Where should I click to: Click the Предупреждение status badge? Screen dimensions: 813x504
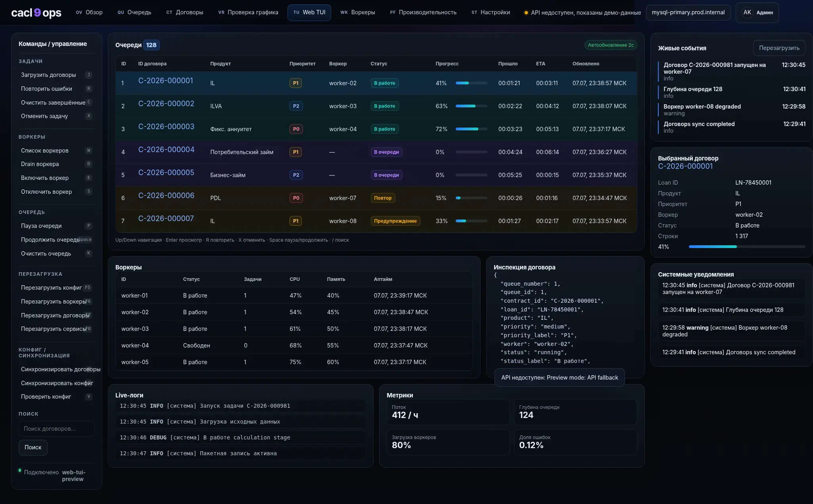click(395, 221)
